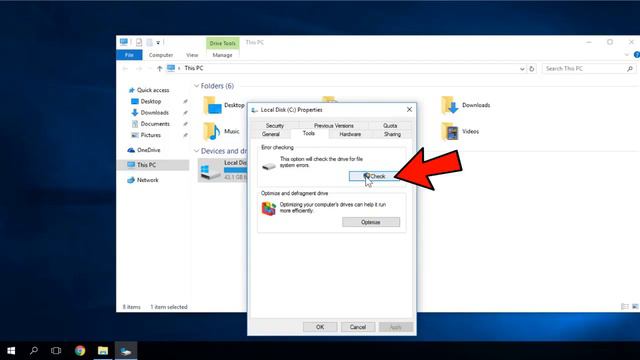
Task: Launch Chrome from the taskbar
Action: [80, 351]
